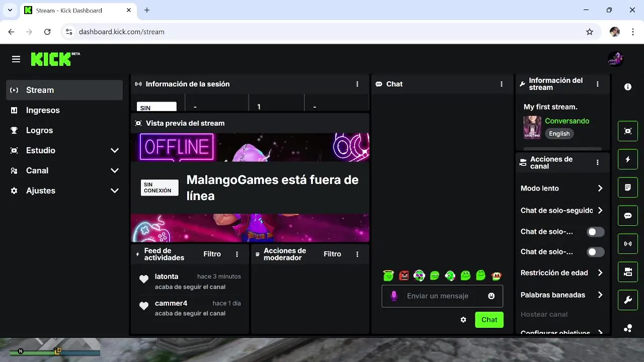Viewport: 644px width, 362px height.
Task: Select Stream in the left sidebar
Action: [64, 90]
